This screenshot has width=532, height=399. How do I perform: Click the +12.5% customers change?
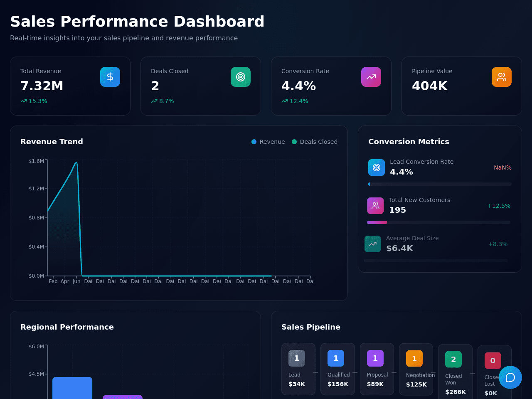[499, 206]
